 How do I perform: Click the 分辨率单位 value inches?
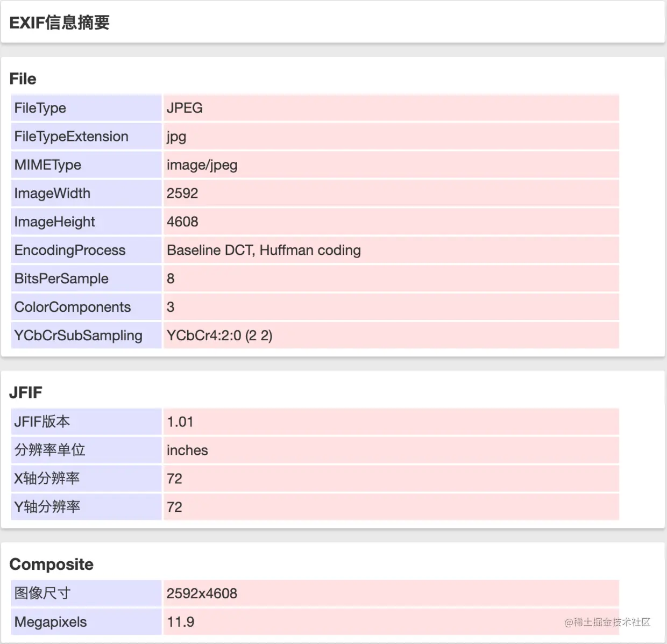[x=187, y=450]
